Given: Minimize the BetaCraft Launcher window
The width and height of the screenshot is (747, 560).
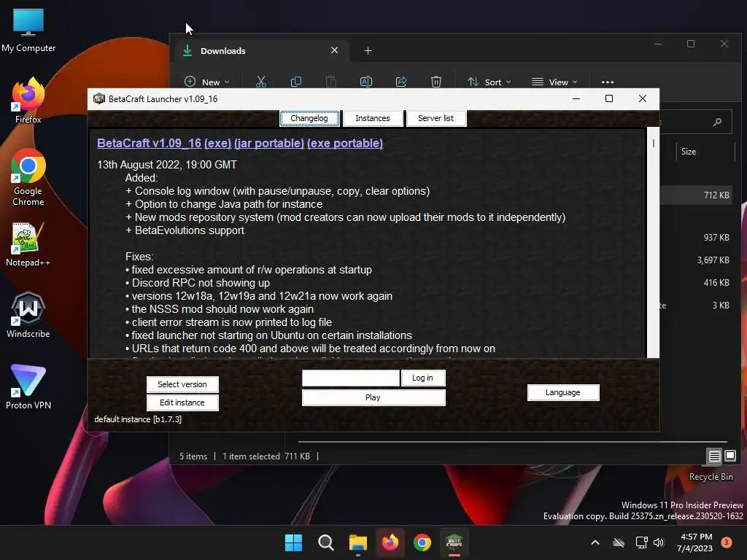Looking at the screenshot, I should tap(576, 98).
